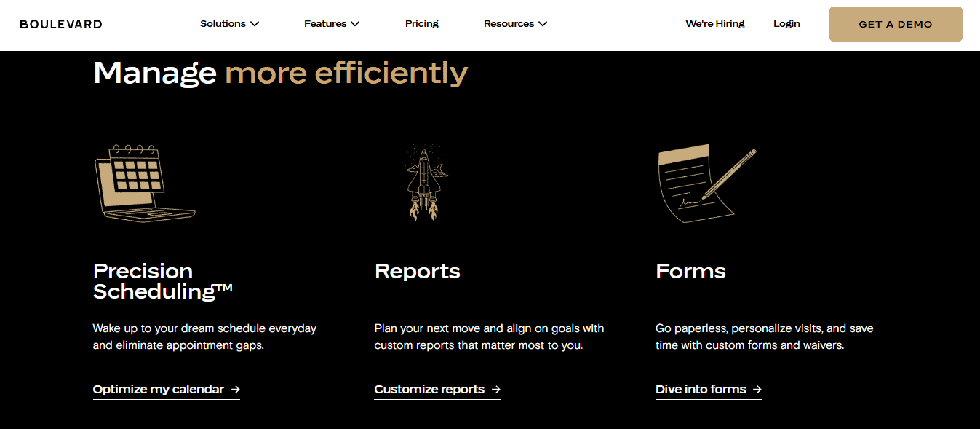980x429 pixels.
Task: Click the 'Go paperless, personalize visits' description
Action: coord(765,336)
